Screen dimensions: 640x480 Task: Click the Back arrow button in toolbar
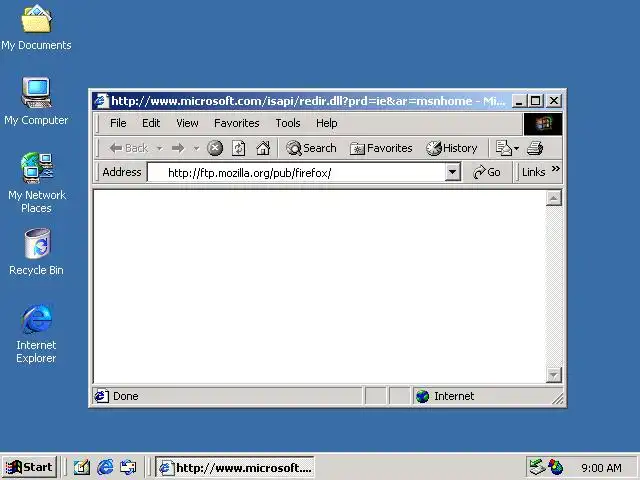coord(128,148)
